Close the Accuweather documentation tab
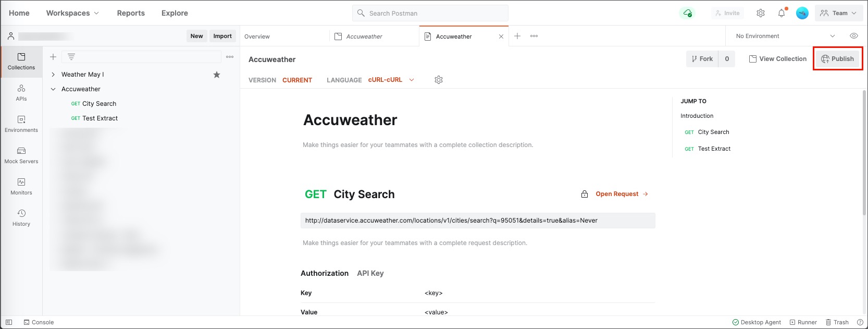The height and width of the screenshot is (329, 868). pyautogui.click(x=501, y=36)
